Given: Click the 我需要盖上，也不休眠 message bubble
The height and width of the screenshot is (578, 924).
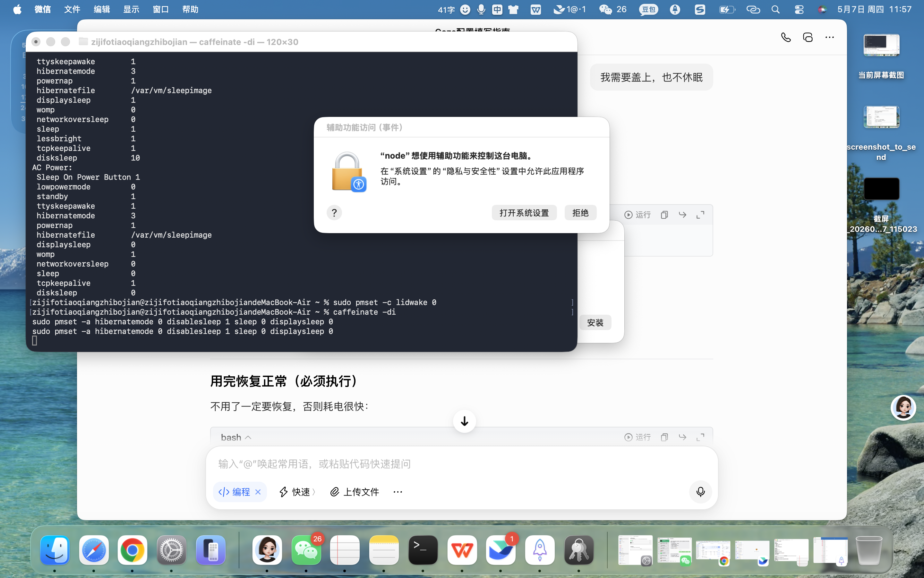Looking at the screenshot, I should coord(651,77).
